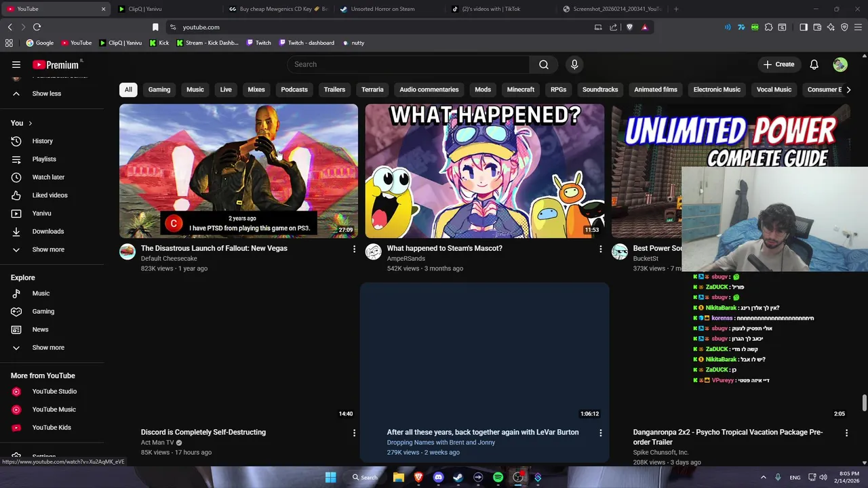This screenshot has height=488, width=868.
Task: Open options menu for LeVar Burton video
Action: coord(600,432)
